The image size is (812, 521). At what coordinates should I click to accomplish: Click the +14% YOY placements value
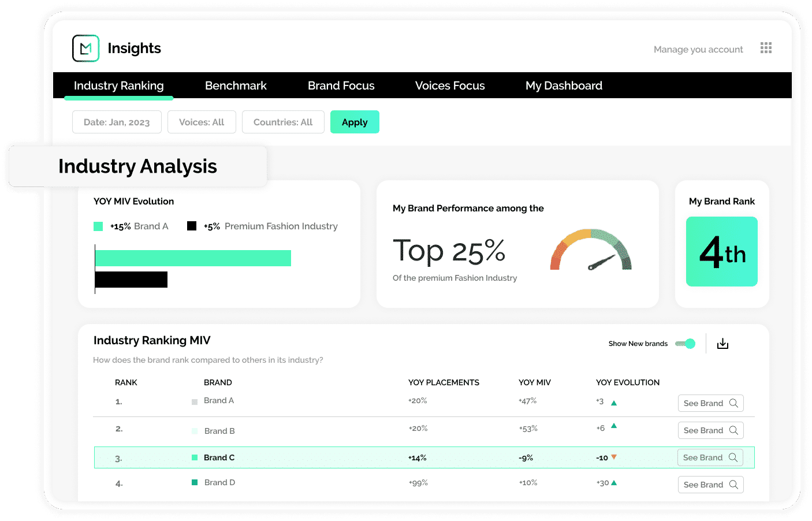click(x=418, y=458)
